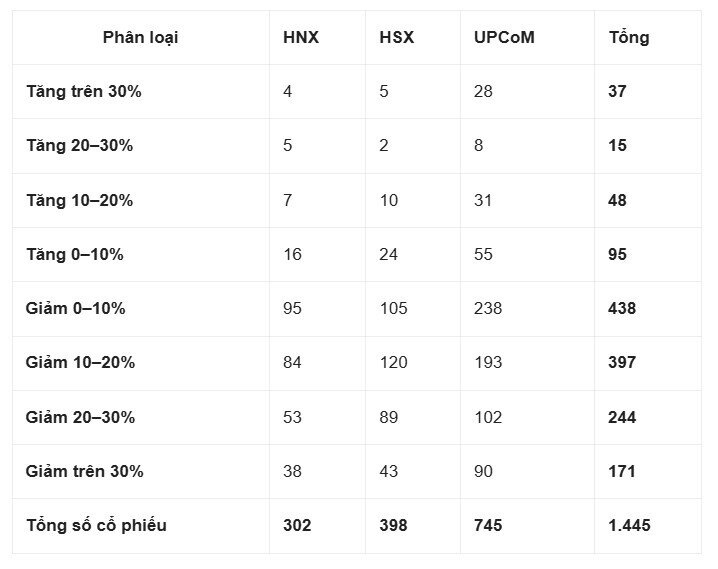Click the "Tăng 20–30%" row label

pyautogui.click(x=80, y=146)
